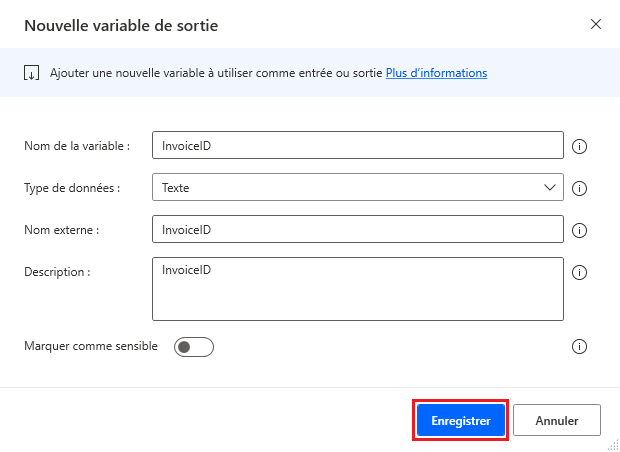Image resolution: width=620 pixels, height=452 pixels.
Task: Close the Nouvelle variable de sortie dialog
Action: coord(596,24)
